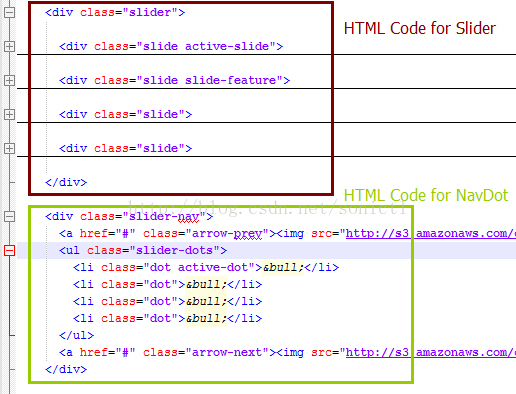Click the arrow-next anchor tag text
The image size is (516, 394).
point(168,352)
